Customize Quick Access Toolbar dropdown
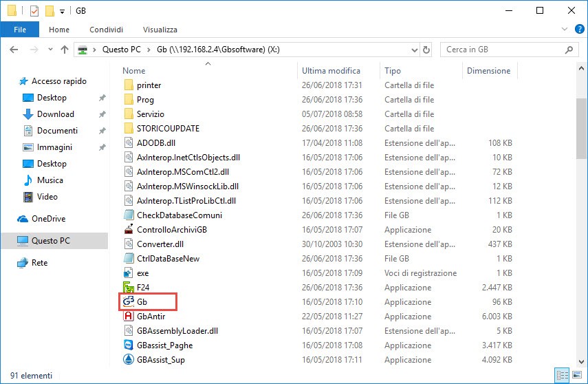Image resolution: width=588 pixels, height=384 pixels. tap(63, 12)
